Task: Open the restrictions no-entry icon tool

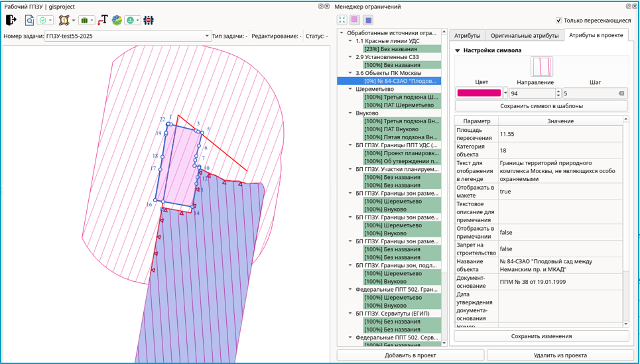Action: [149, 20]
